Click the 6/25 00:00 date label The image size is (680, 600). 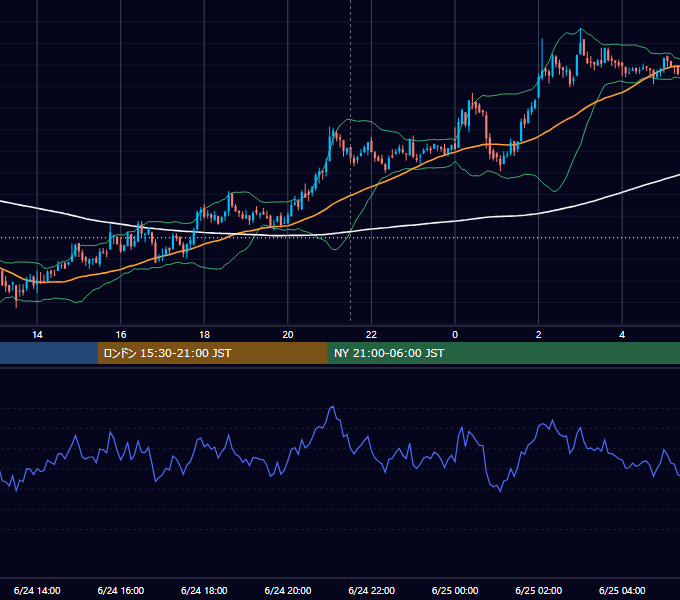pyautogui.click(x=455, y=590)
